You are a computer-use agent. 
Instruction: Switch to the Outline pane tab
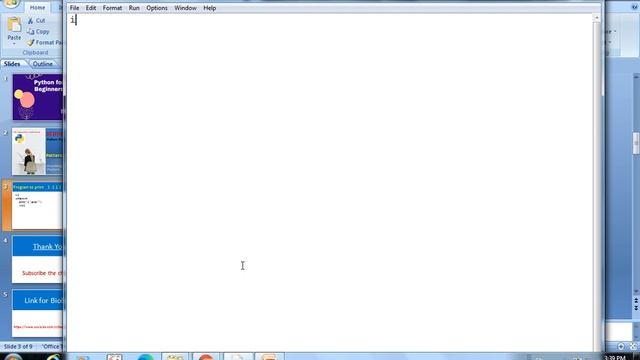coord(42,64)
